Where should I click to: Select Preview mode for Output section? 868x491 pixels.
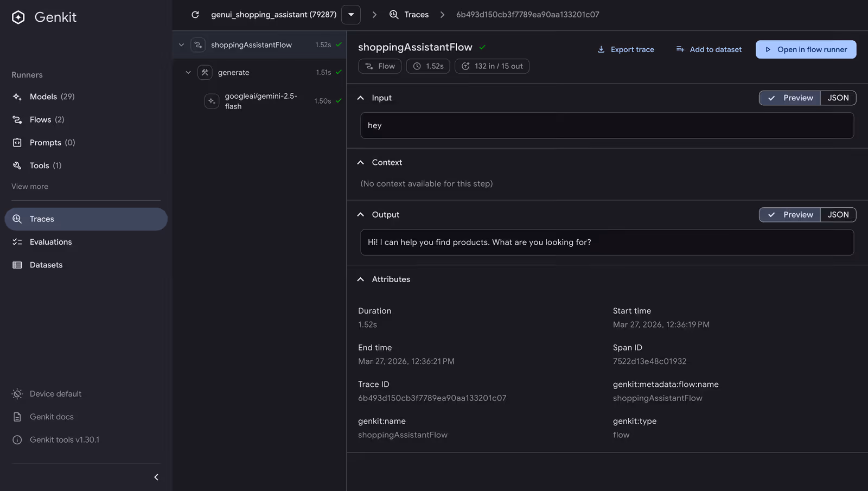point(790,215)
